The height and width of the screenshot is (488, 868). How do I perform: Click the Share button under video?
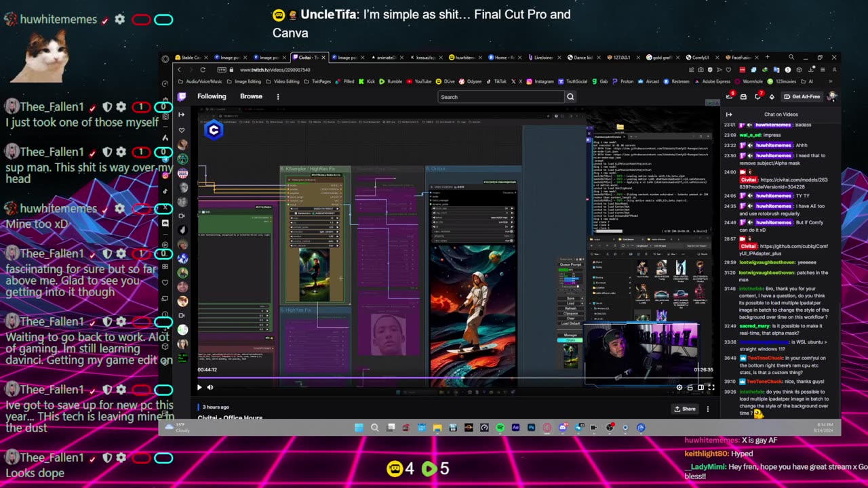[685, 409]
